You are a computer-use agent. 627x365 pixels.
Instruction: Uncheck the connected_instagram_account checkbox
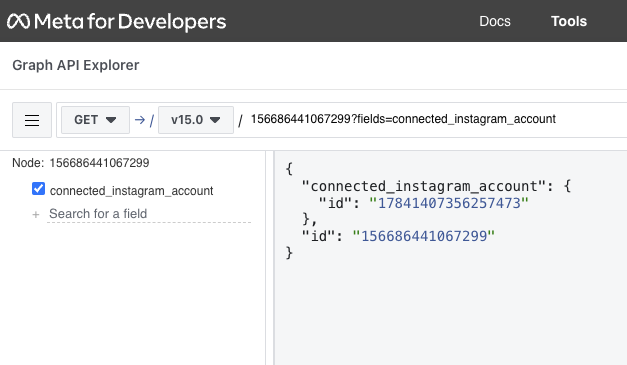38,189
